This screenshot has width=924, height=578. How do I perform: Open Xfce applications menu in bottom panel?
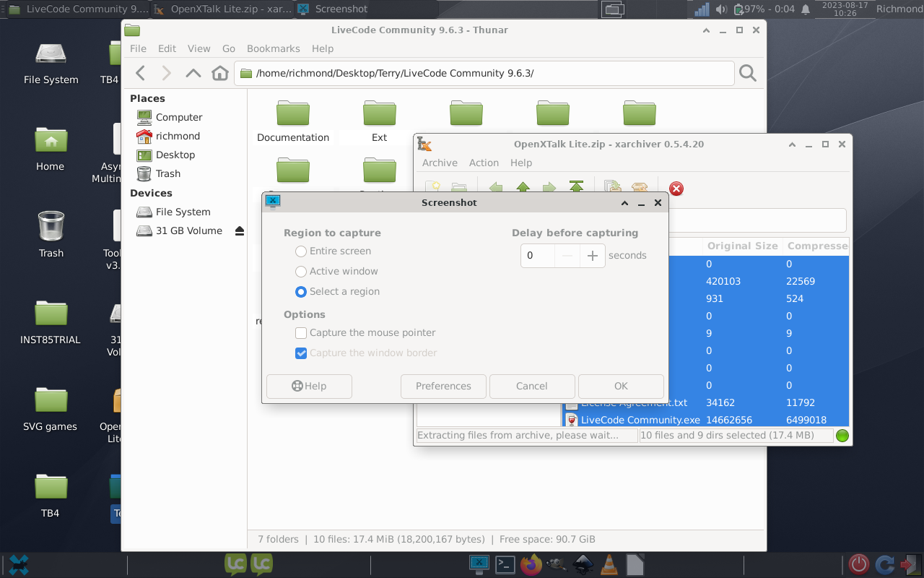19,564
